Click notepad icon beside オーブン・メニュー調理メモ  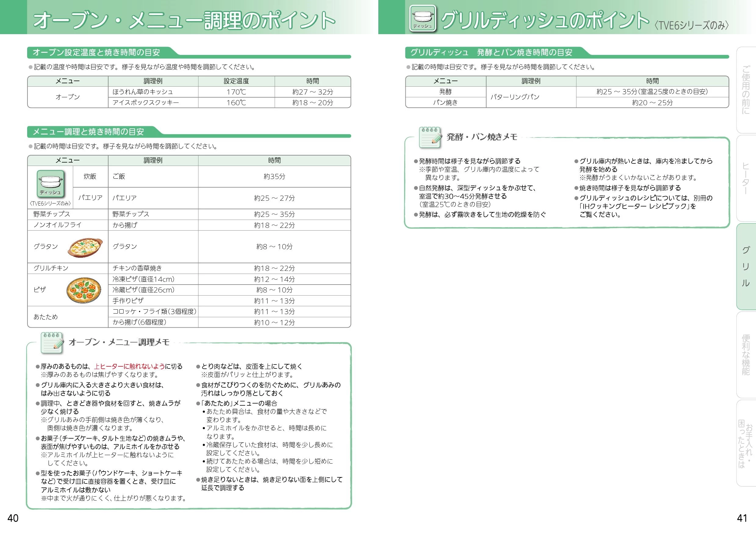52,343
